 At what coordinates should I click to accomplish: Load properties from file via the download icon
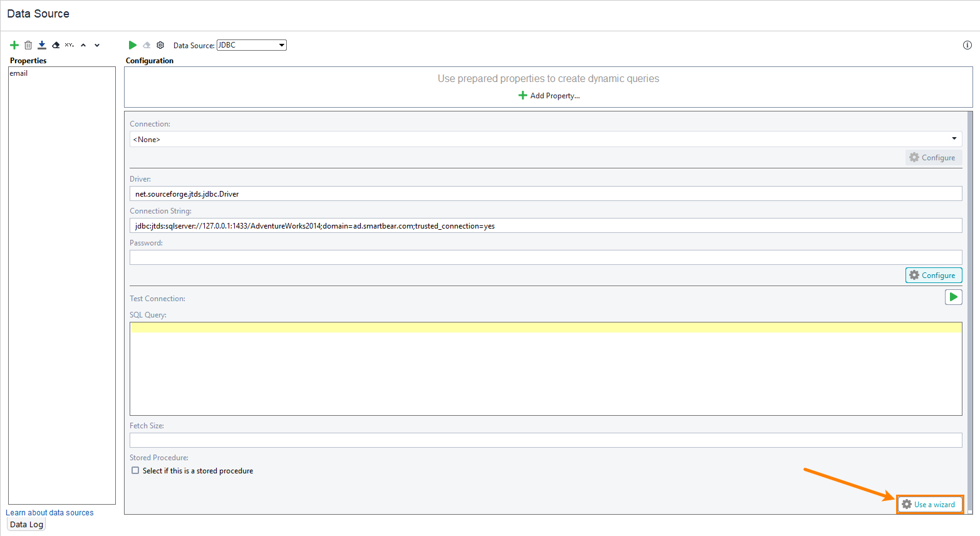[41, 44]
